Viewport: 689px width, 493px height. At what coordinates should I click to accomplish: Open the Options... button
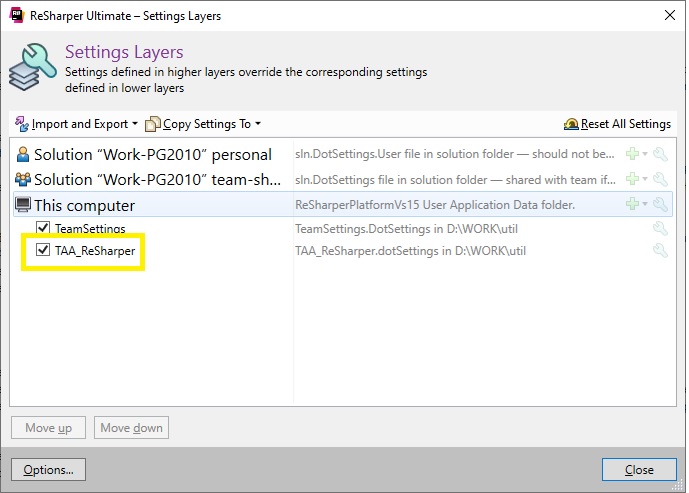coord(48,470)
